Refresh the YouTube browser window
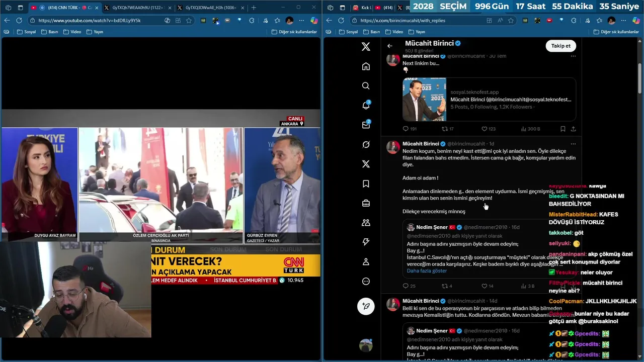The image size is (644, 362). [x=19, y=20]
